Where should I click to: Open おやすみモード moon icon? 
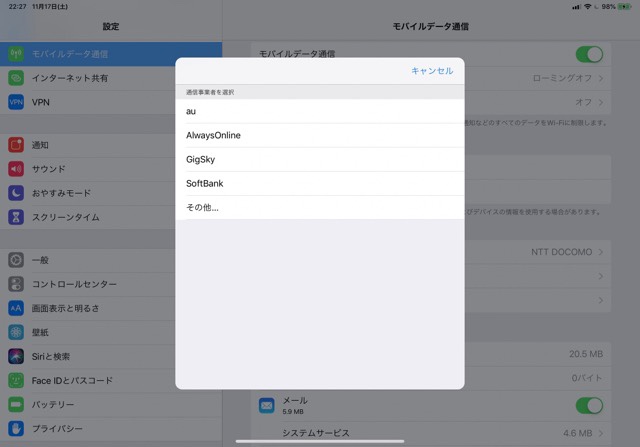(x=16, y=193)
